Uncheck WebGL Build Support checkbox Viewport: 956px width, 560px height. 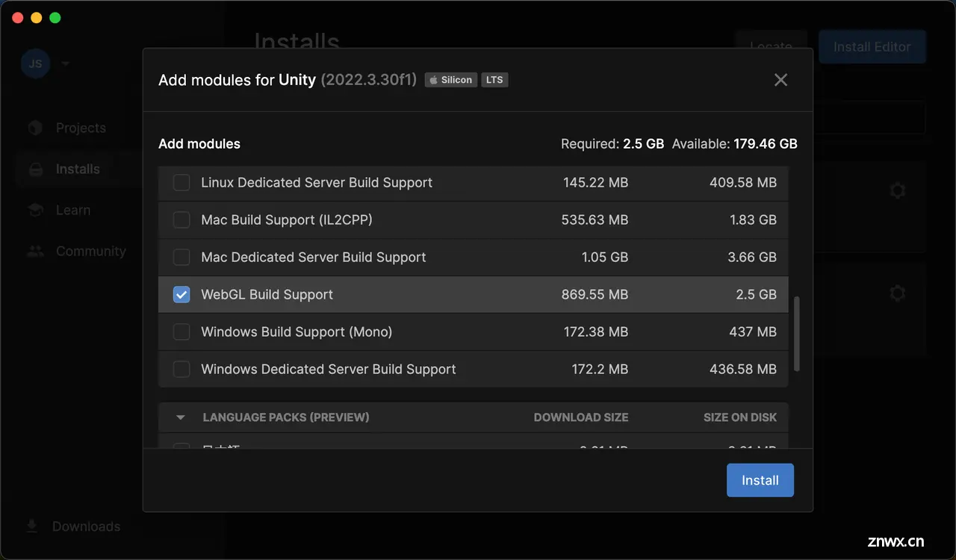click(181, 294)
